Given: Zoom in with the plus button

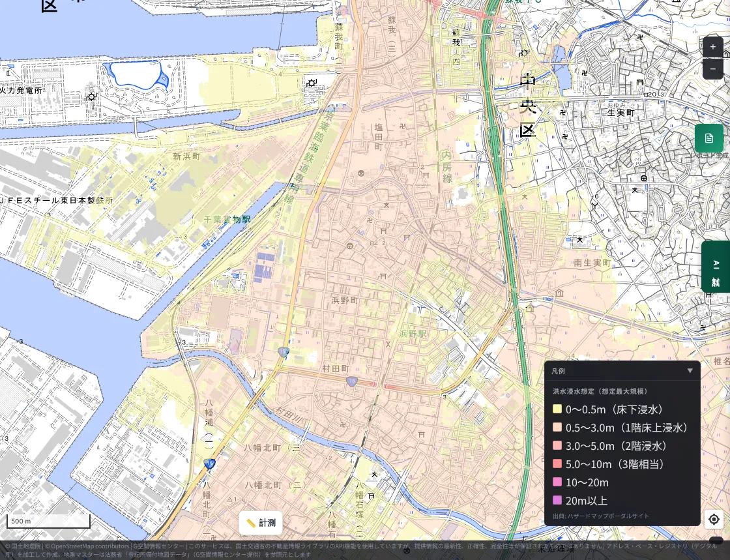Looking at the screenshot, I should click(713, 46).
